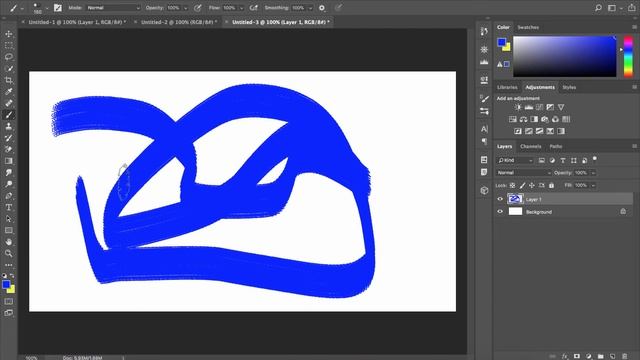Select the Hand tool

[x=9, y=242]
